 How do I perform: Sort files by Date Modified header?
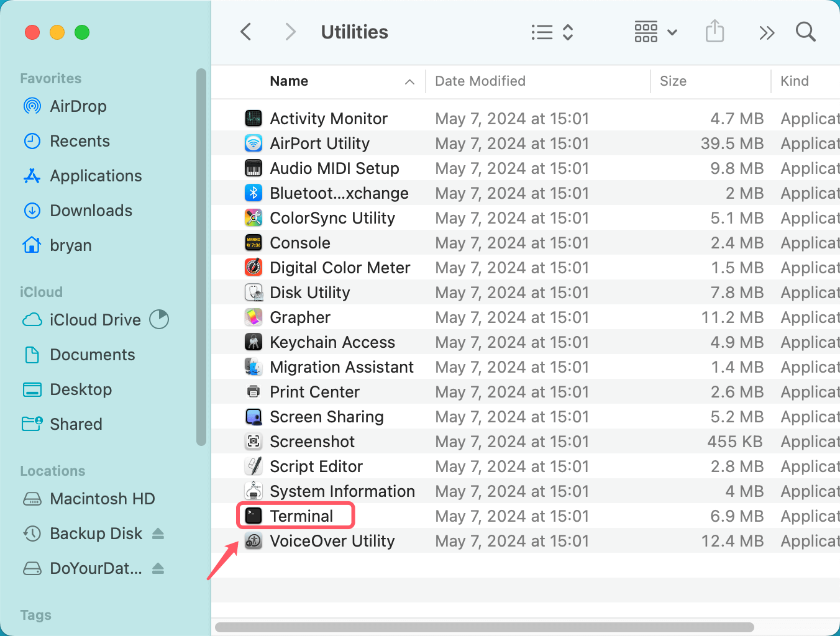click(480, 81)
